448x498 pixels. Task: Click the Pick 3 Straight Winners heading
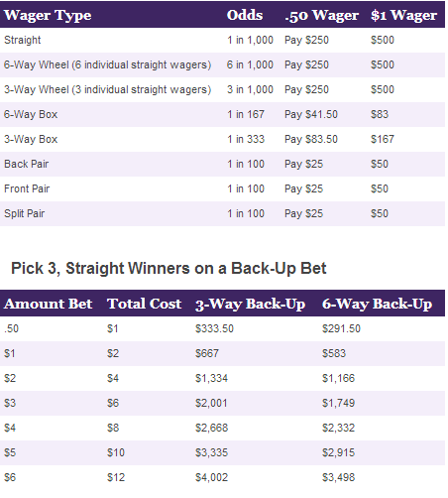point(168,268)
